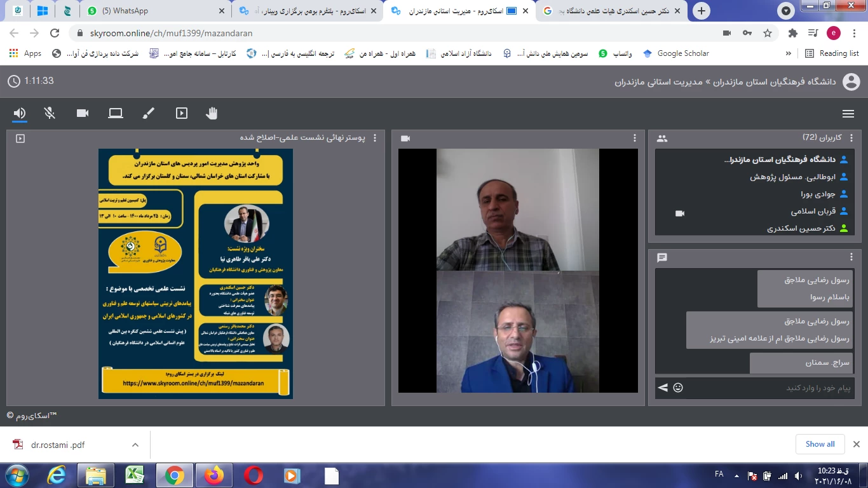Open Firefox from the Windows taskbar
The width and height of the screenshot is (868, 488).
tap(214, 475)
